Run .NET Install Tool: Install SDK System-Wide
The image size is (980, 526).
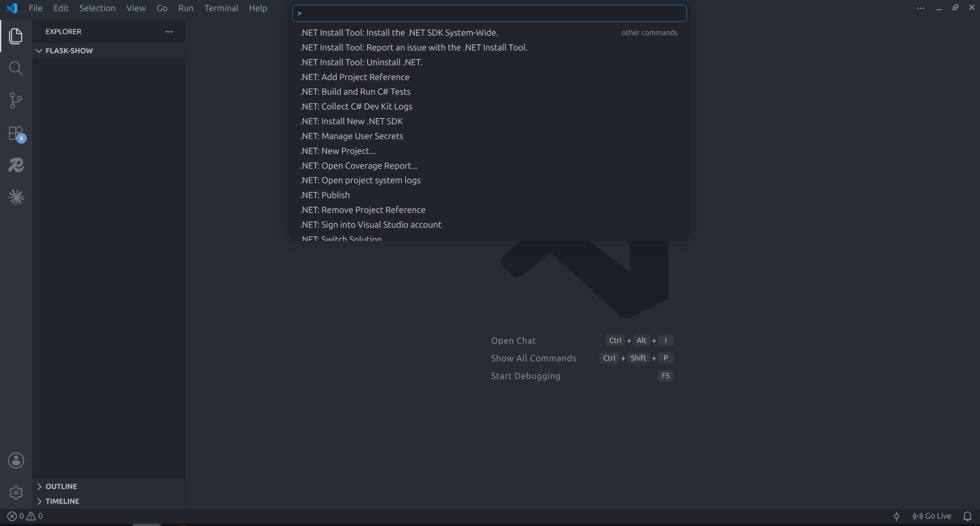[x=490, y=33]
